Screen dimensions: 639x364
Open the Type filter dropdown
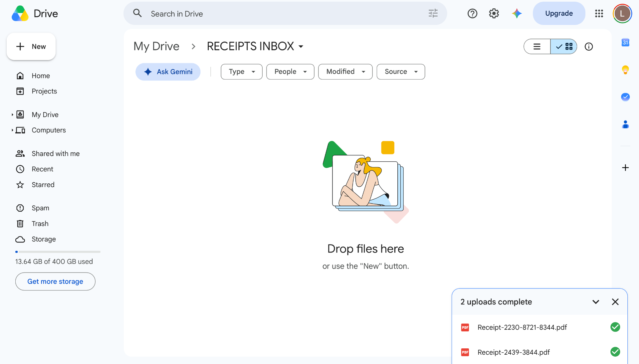coord(242,72)
